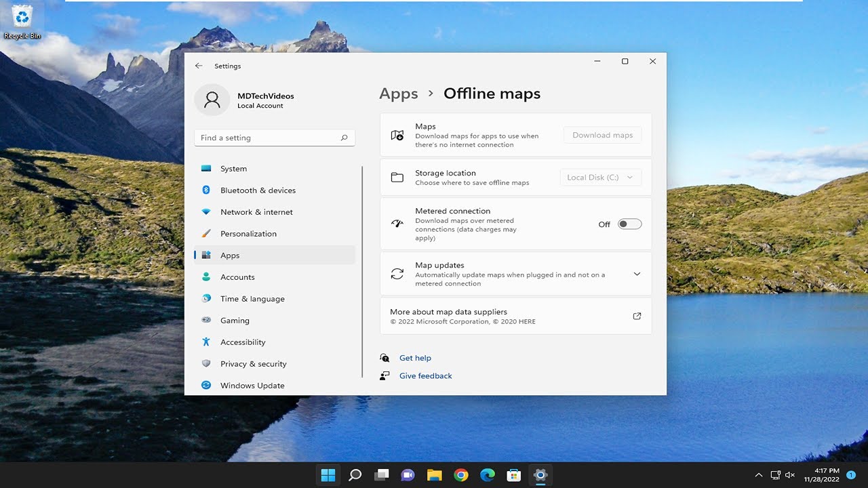Click the Download maps button
This screenshot has width=868, height=488.
tap(602, 135)
